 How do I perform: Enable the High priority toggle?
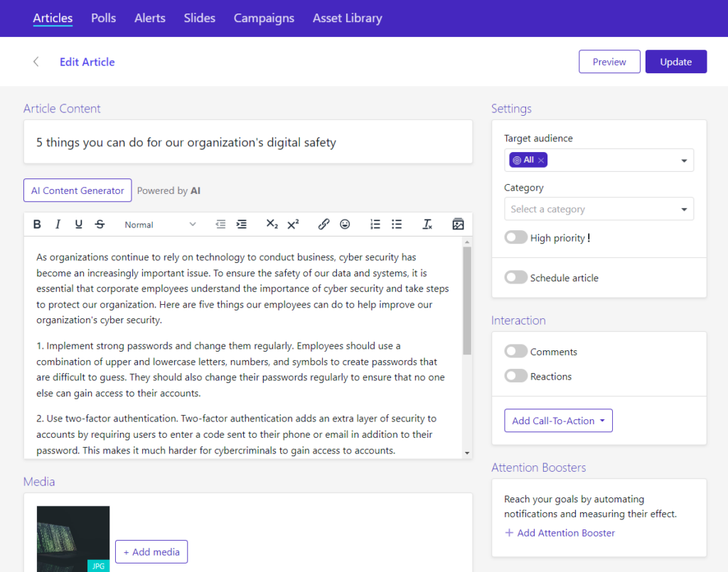516,238
